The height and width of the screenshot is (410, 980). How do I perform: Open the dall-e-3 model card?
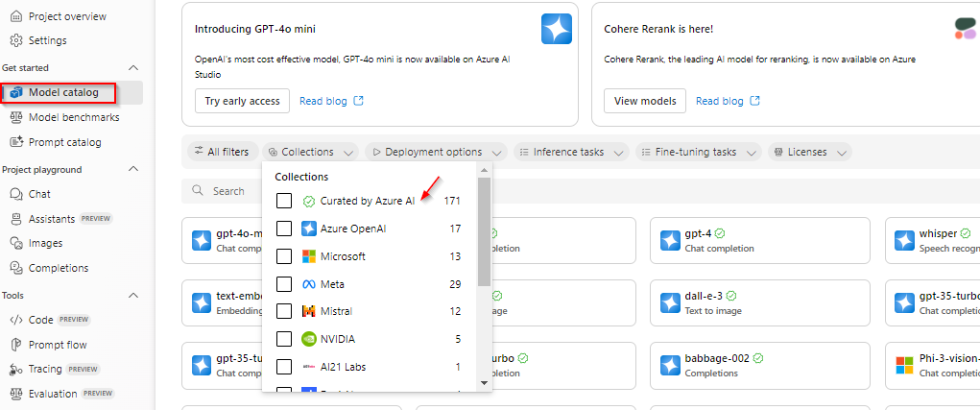760,303
